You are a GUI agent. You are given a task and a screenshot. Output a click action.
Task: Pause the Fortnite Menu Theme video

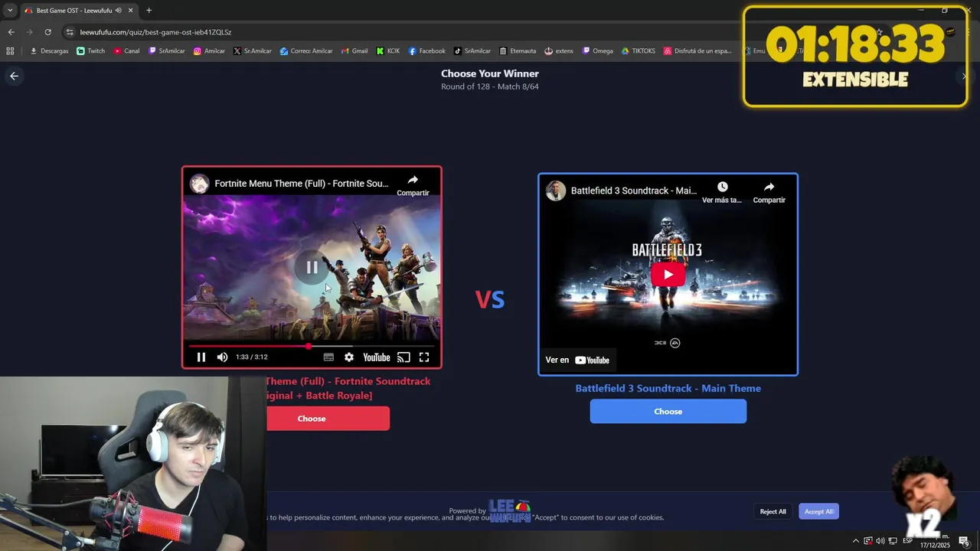(201, 357)
